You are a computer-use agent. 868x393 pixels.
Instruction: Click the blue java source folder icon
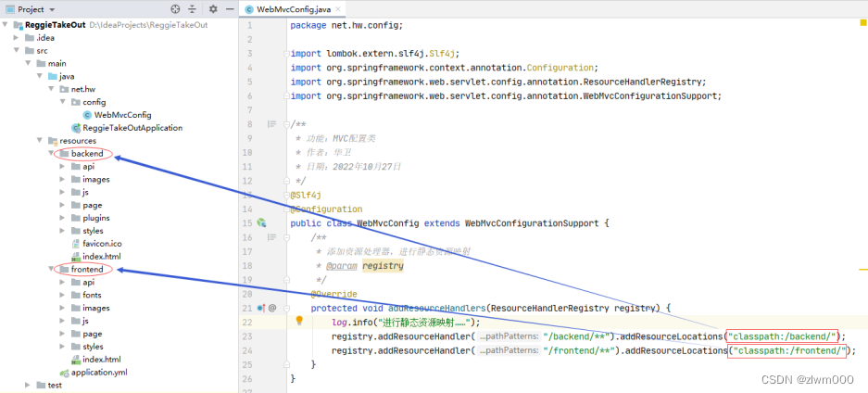(53, 76)
